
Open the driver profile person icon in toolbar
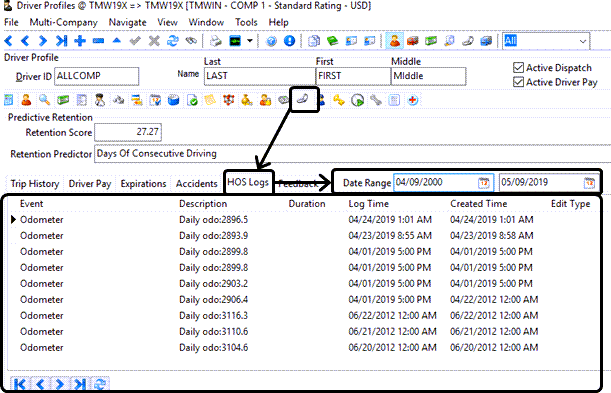pos(394,41)
